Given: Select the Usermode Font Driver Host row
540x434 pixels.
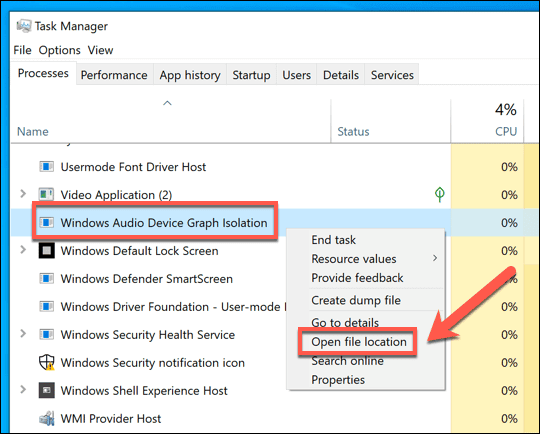Looking at the screenshot, I should point(275,167).
